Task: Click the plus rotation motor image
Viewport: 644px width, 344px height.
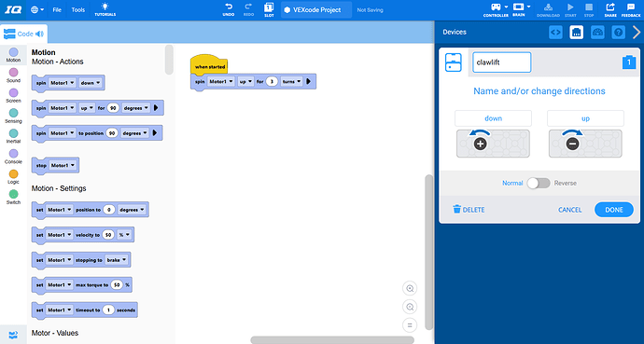Action: 493,144
